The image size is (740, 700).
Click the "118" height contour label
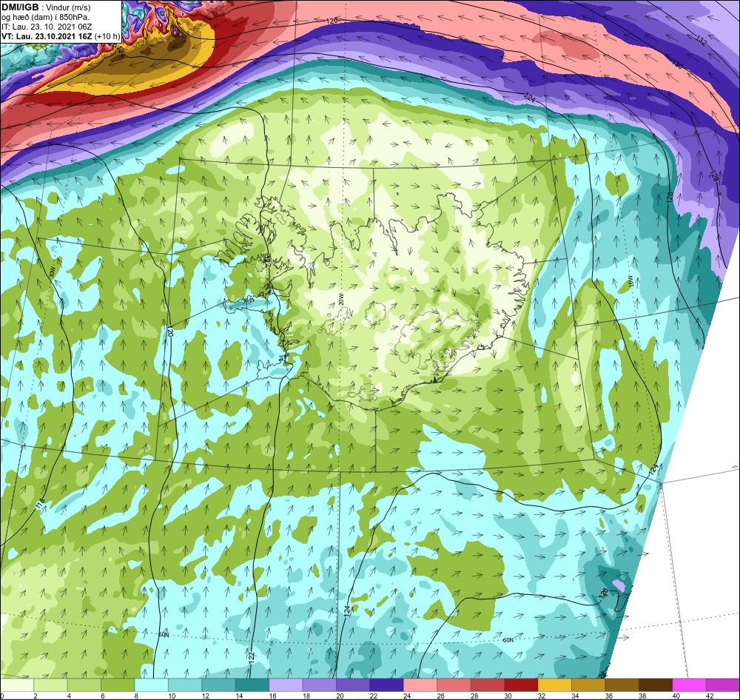point(40,503)
